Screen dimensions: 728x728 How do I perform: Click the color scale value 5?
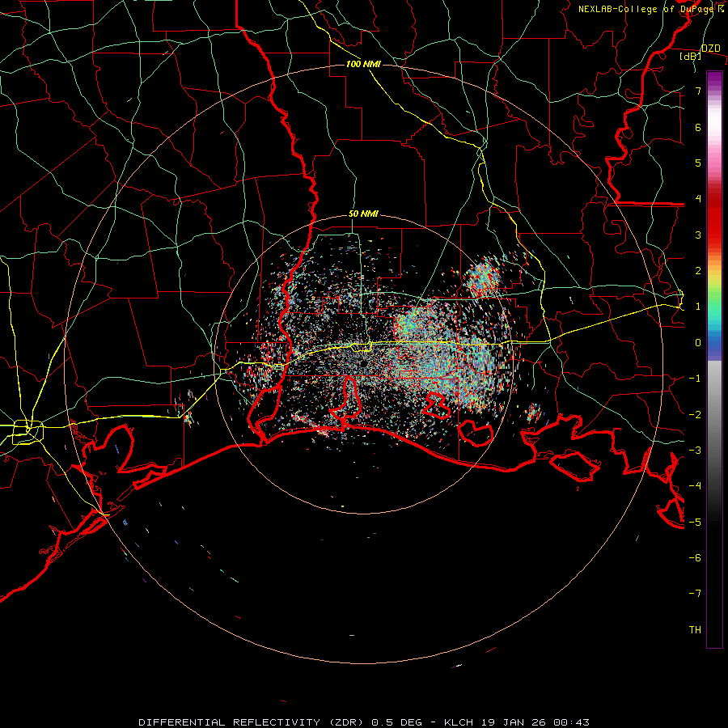[698, 163]
